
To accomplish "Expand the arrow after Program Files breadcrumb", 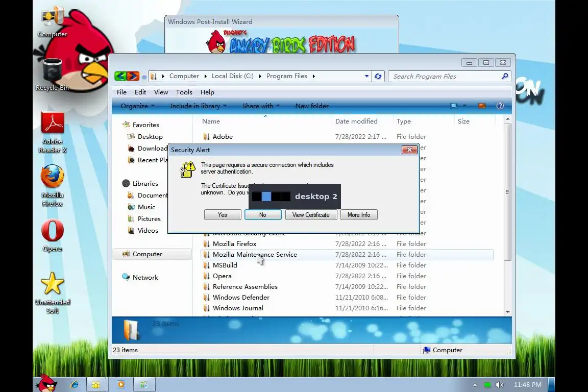I will coord(313,76).
